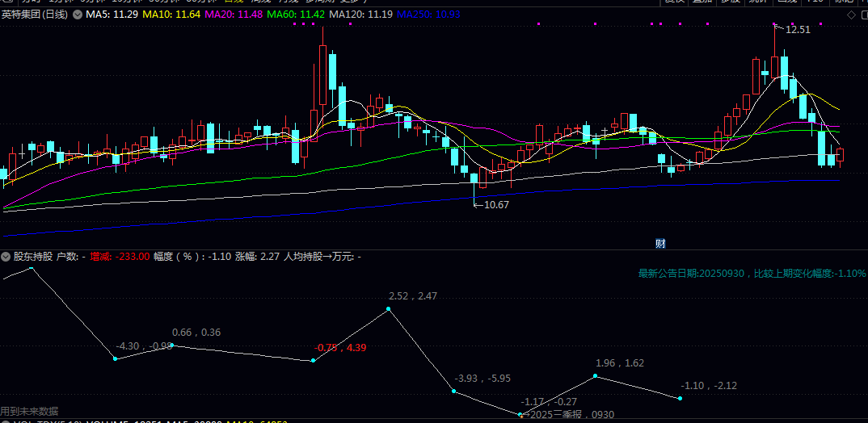Expand the 英特集团 (日线) chart dropdown arrow
Viewport: 868px width, 423px height.
coord(77,15)
